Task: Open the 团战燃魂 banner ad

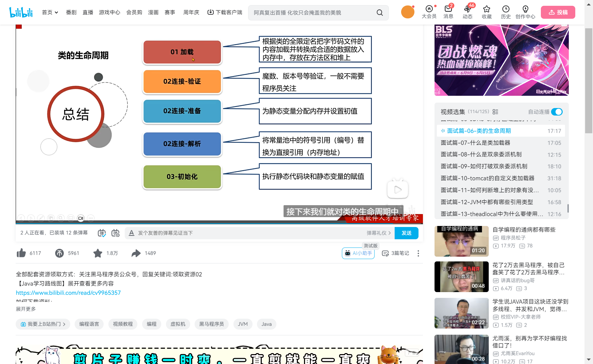Action: coord(502,60)
